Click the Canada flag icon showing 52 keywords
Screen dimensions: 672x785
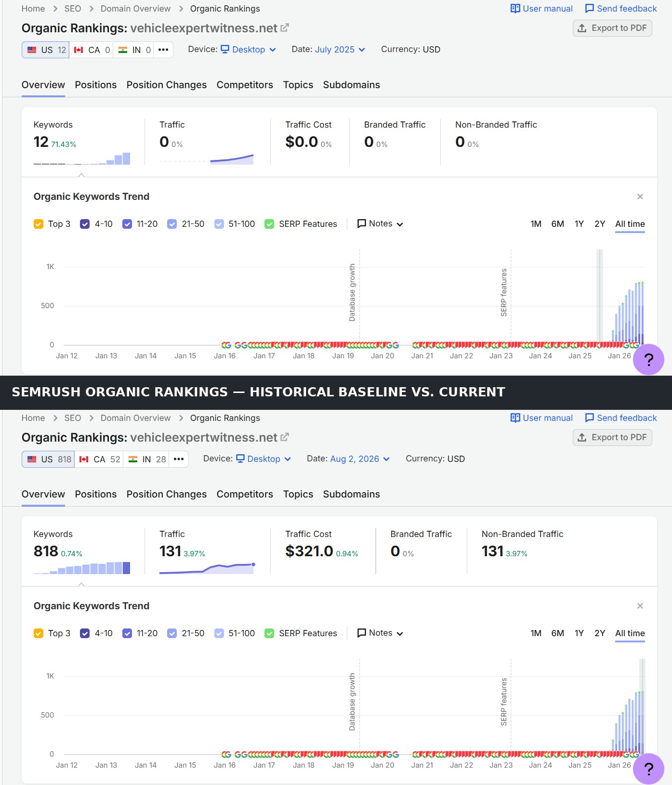tap(84, 459)
